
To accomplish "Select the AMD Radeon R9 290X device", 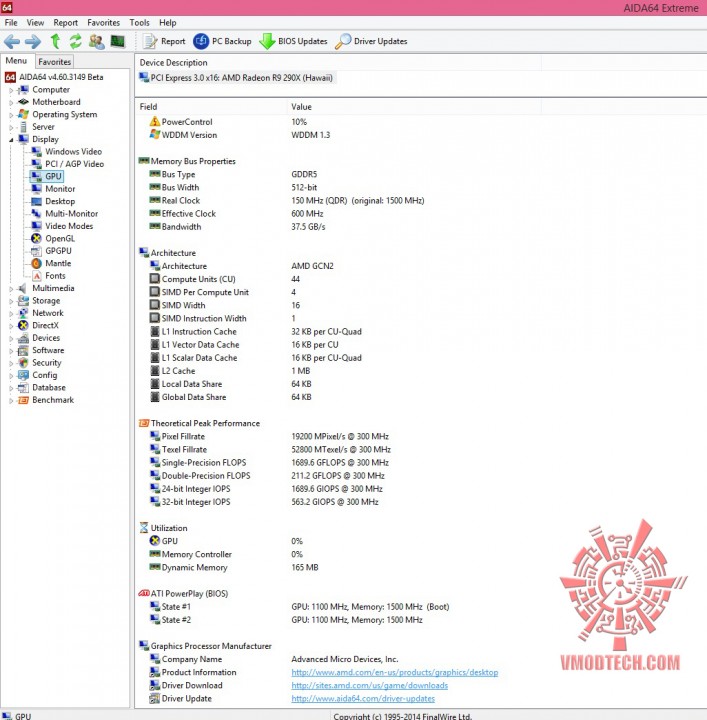I will coord(236,78).
